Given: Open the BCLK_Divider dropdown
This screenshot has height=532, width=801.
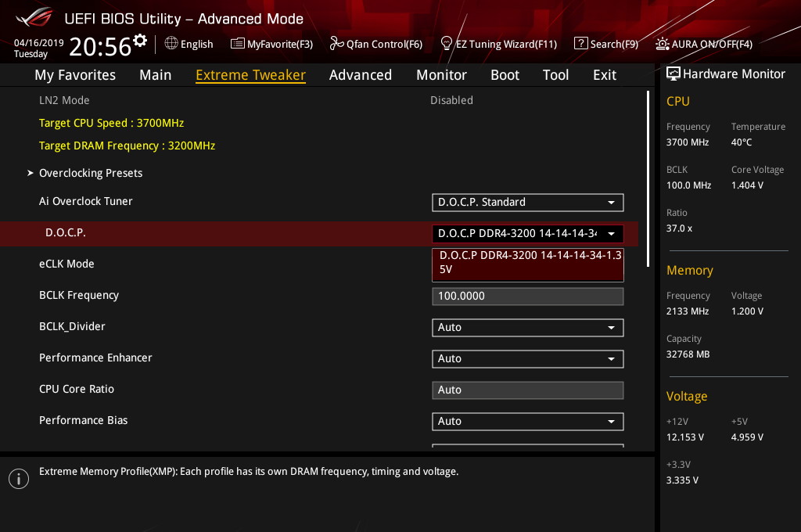Looking at the screenshot, I should pyautogui.click(x=528, y=328).
